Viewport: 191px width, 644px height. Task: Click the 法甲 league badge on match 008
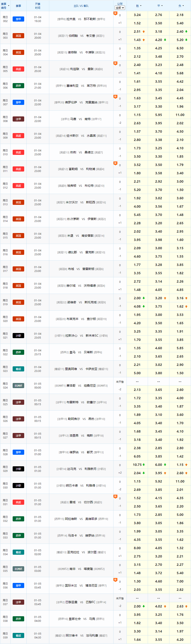[18, 119]
